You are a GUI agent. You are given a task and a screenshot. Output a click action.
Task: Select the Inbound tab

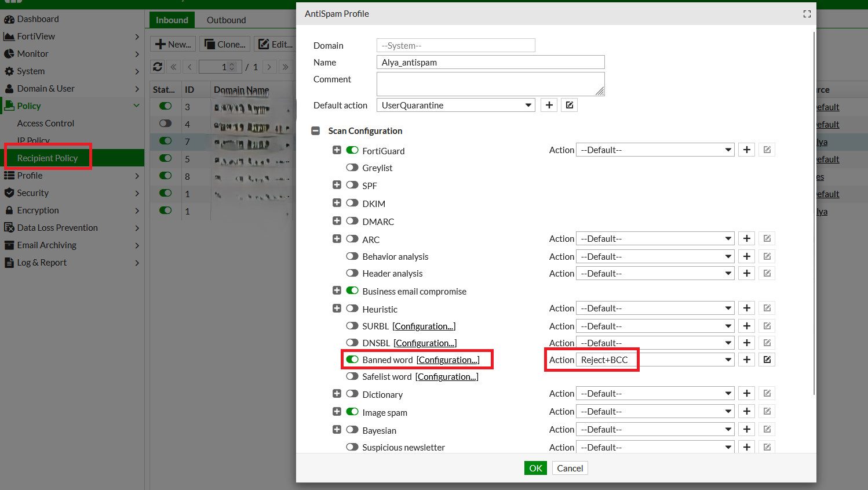coord(172,20)
